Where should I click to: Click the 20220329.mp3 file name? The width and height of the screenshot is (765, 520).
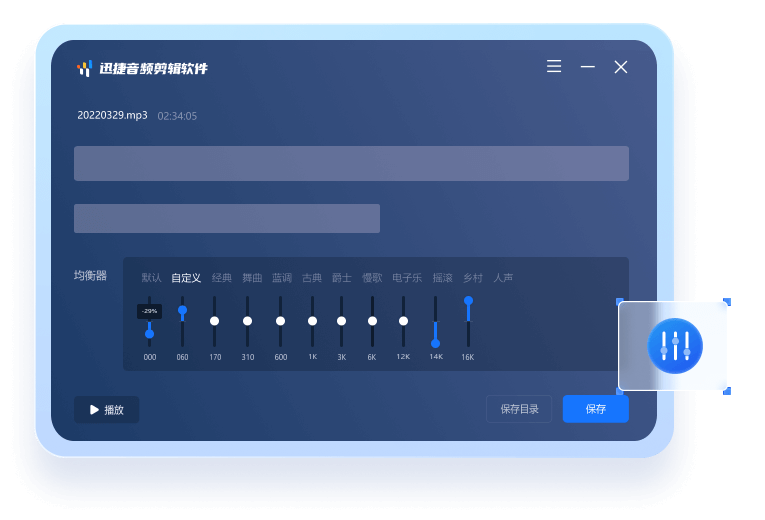[x=112, y=116]
